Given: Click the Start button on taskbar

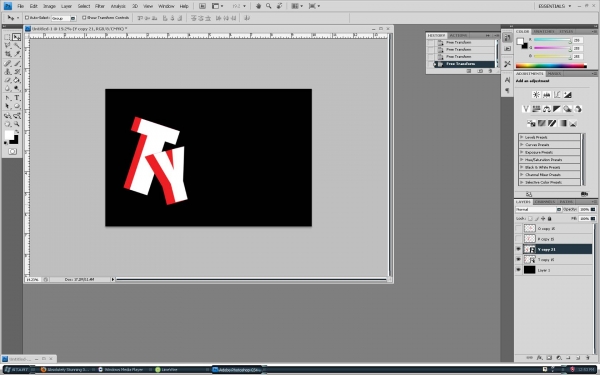Looking at the screenshot, I should [x=18, y=370].
